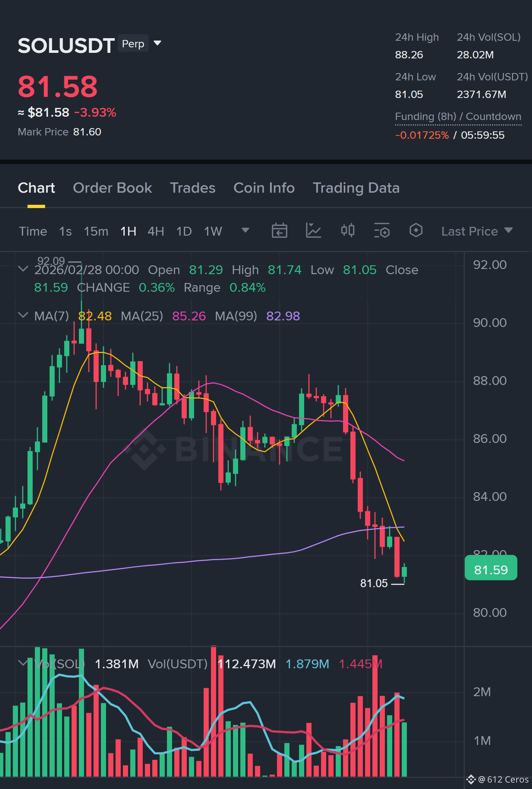The width and height of the screenshot is (532, 789).
Task: Open the chart display settings icon
Action: pyautogui.click(x=382, y=231)
